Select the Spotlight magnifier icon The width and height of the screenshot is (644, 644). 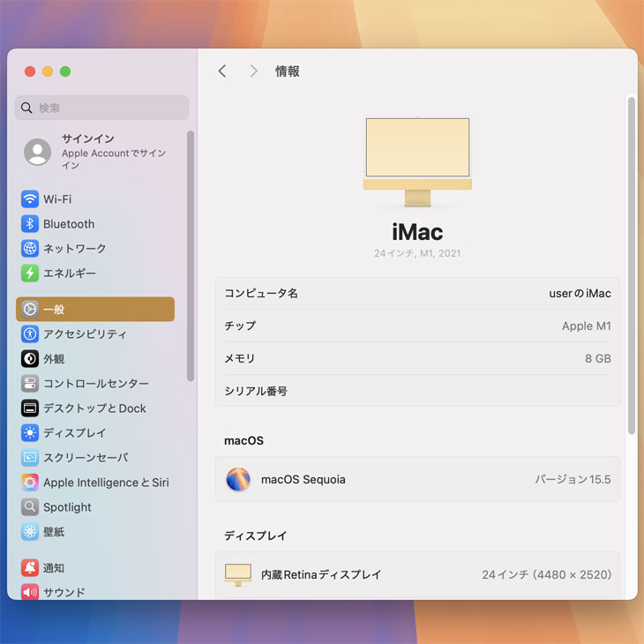click(x=30, y=507)
